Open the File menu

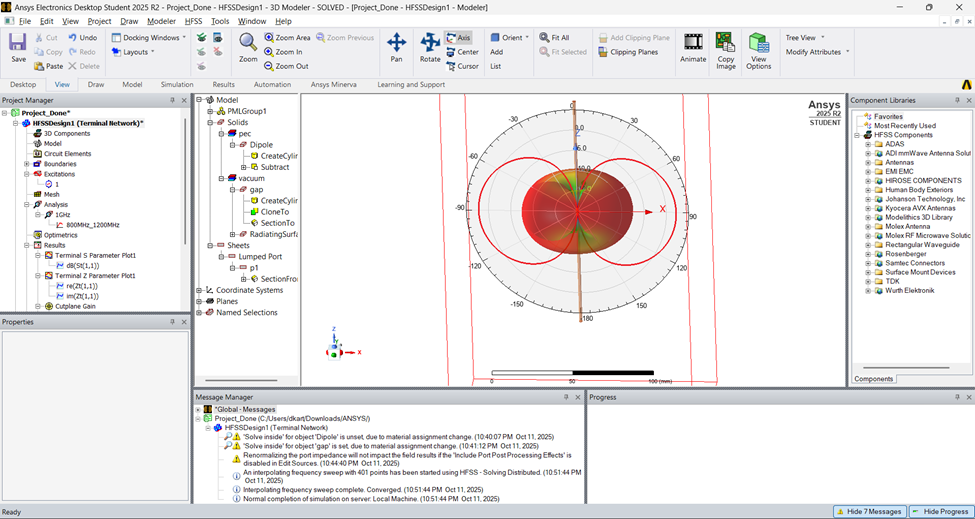(24, 21)
